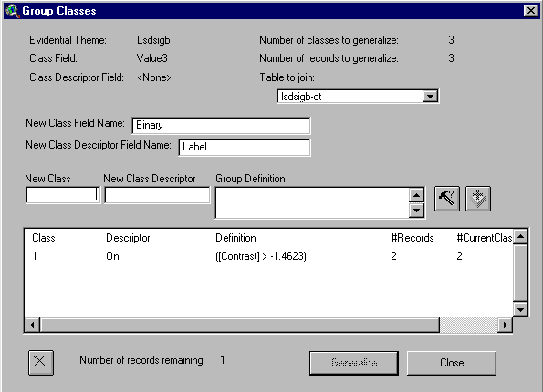The height and width of the screenshot is (392, 543).
Task: Close the Group Classes dialog window
Action: click(x=530, y=11)
